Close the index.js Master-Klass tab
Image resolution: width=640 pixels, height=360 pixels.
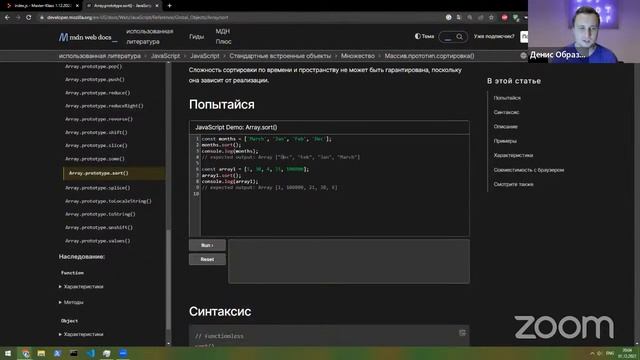click(77, 6)
